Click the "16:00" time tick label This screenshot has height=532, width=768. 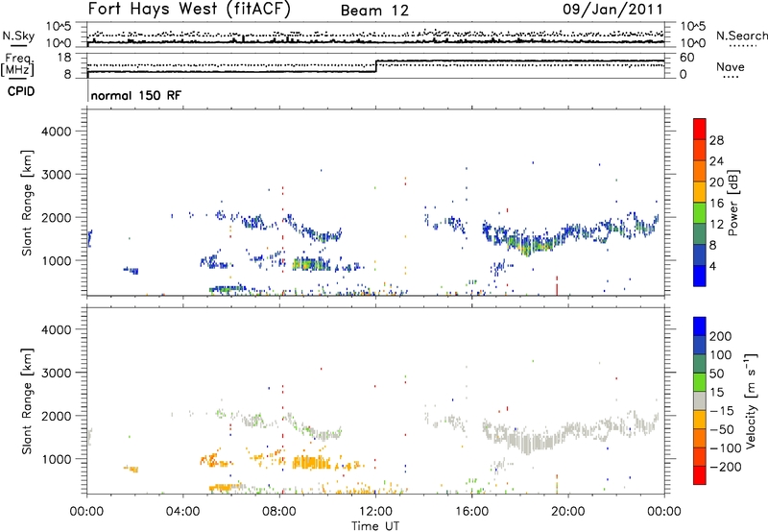point(471,512)
